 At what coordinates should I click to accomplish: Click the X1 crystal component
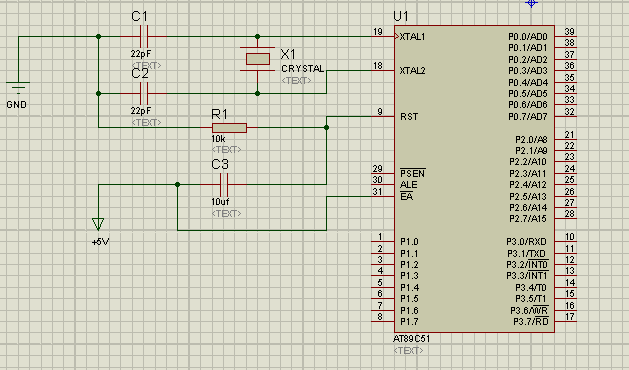coord(258,59)
